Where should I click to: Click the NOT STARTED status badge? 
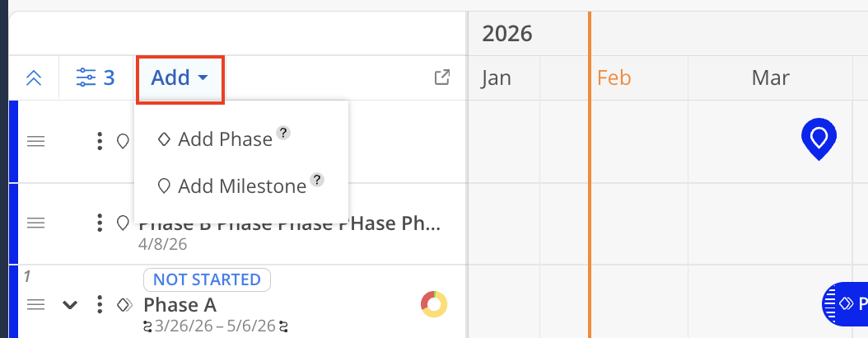point(207,279)
